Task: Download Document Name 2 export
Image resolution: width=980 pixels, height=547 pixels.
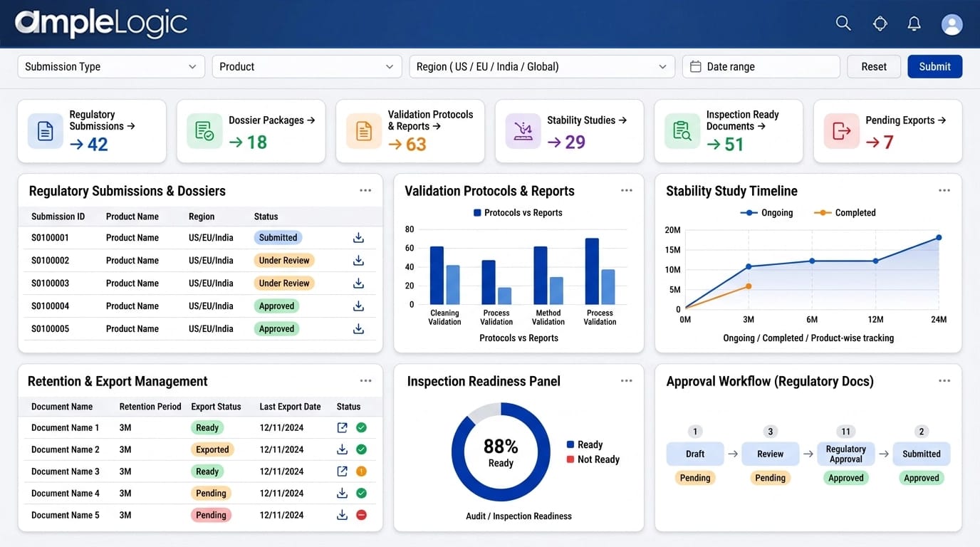Action: (x=343, y=449)
